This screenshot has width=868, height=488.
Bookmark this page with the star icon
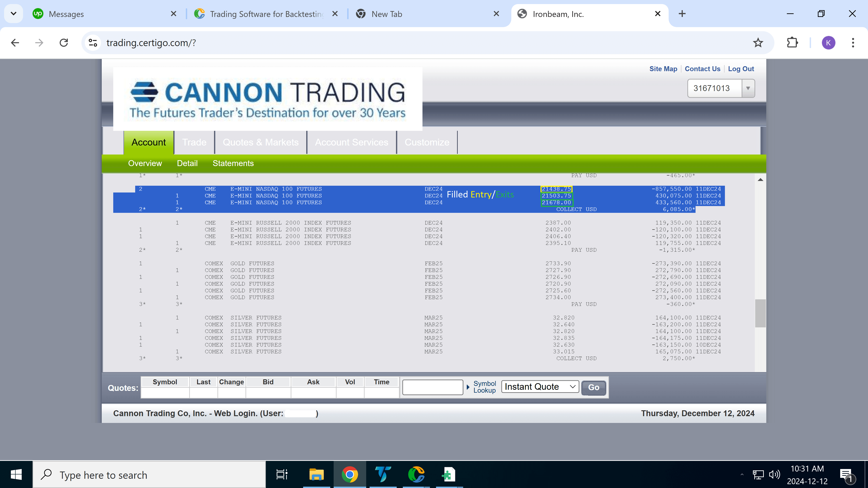coord(758,43)
